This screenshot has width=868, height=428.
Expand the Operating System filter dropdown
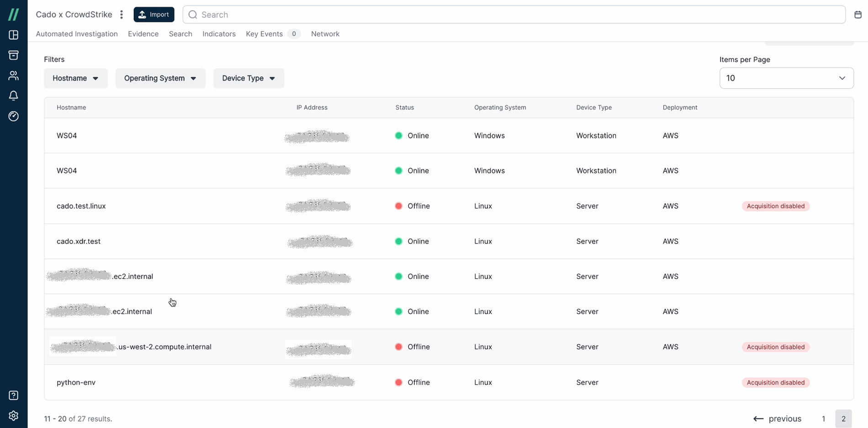[x=160, y=78]
